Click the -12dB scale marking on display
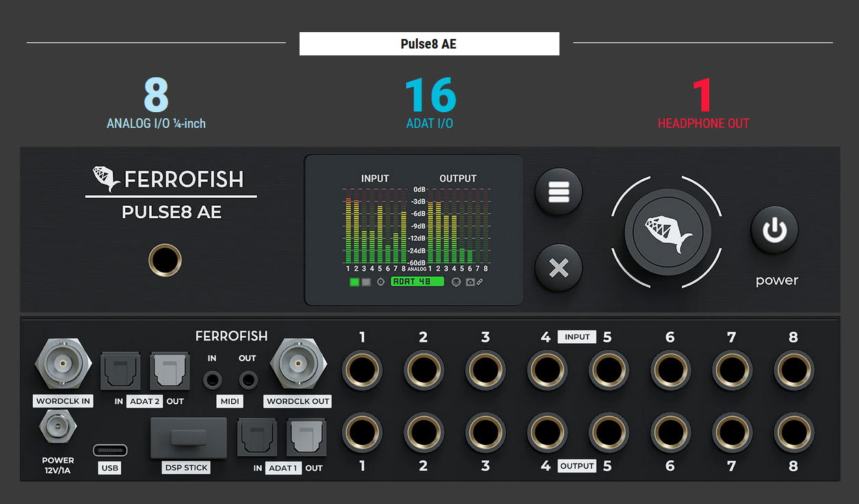Viewport: 859px width, 504px height. tap(417, 238)
